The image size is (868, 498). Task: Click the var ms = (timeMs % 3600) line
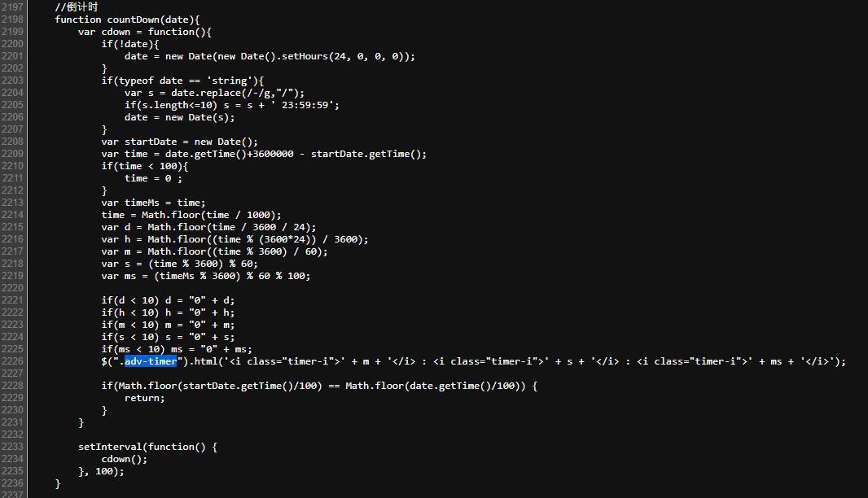click(206, 276)
